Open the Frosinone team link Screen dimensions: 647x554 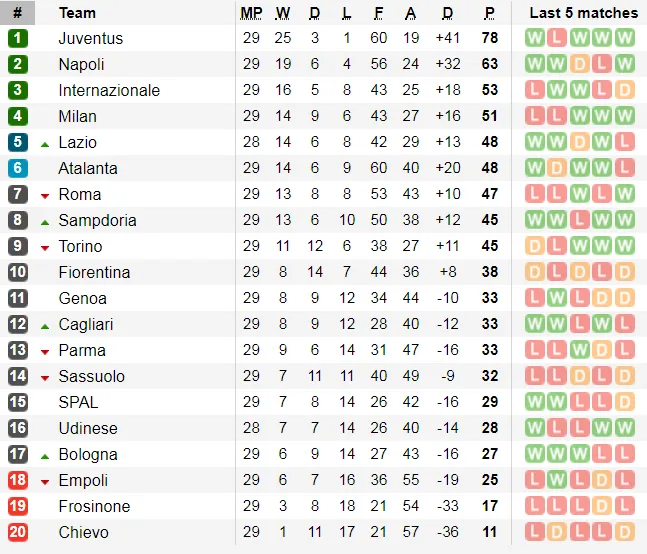tap(94, 506)
